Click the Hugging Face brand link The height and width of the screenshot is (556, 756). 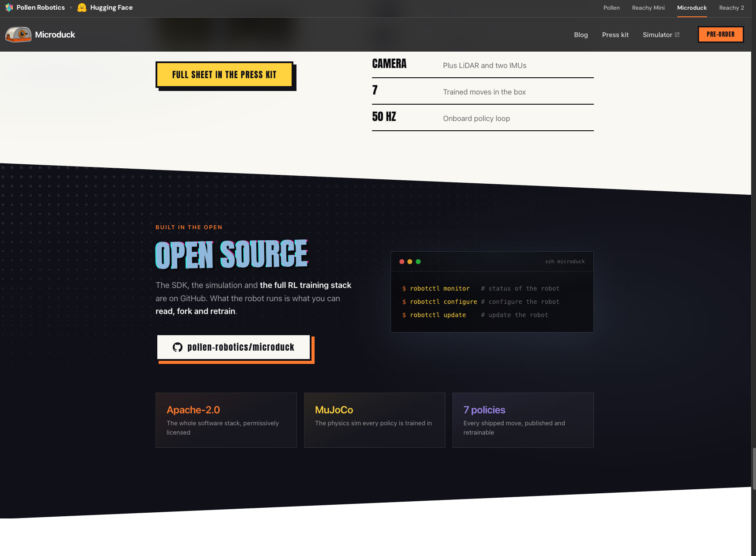pyautogui.click(x=105, y=8)
